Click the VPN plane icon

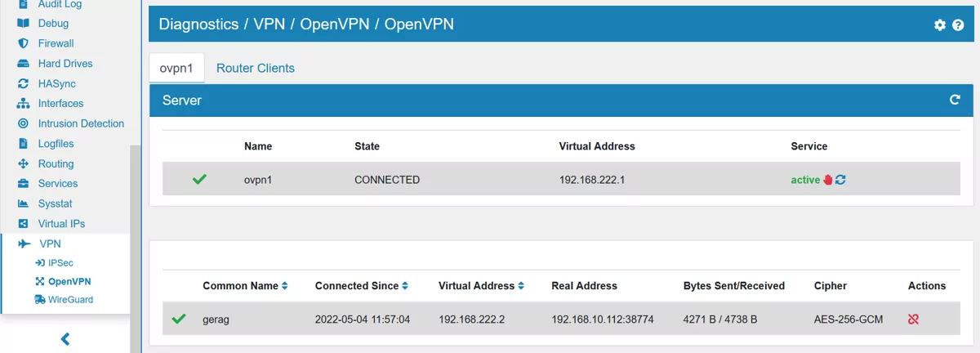tap(24, 244)
